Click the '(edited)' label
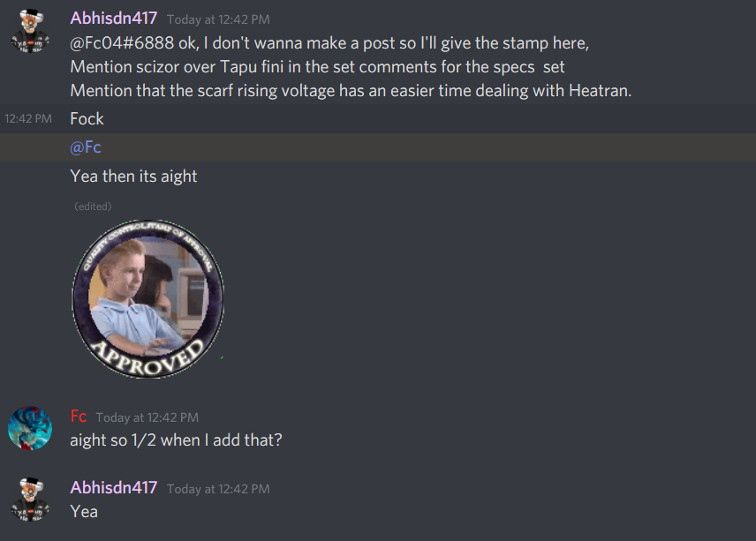The height and width of the screenshot is (541, 756). (x=93, y=207)
